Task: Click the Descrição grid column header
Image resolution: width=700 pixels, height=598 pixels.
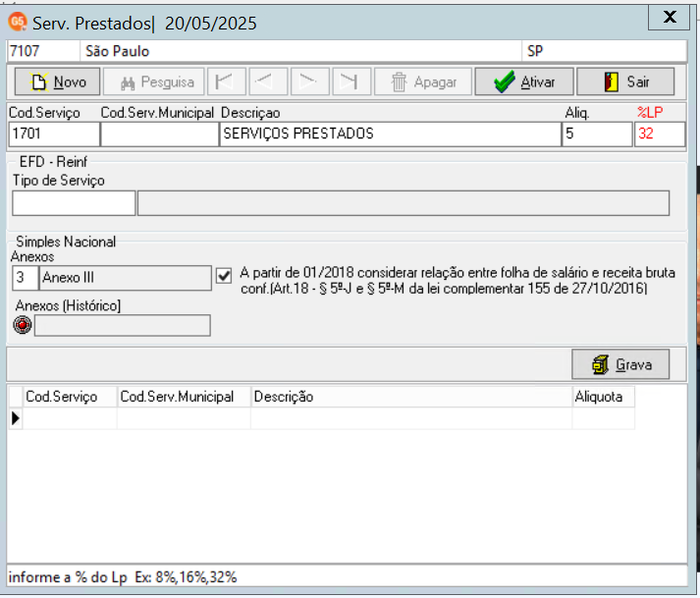Action: [411, 397]
